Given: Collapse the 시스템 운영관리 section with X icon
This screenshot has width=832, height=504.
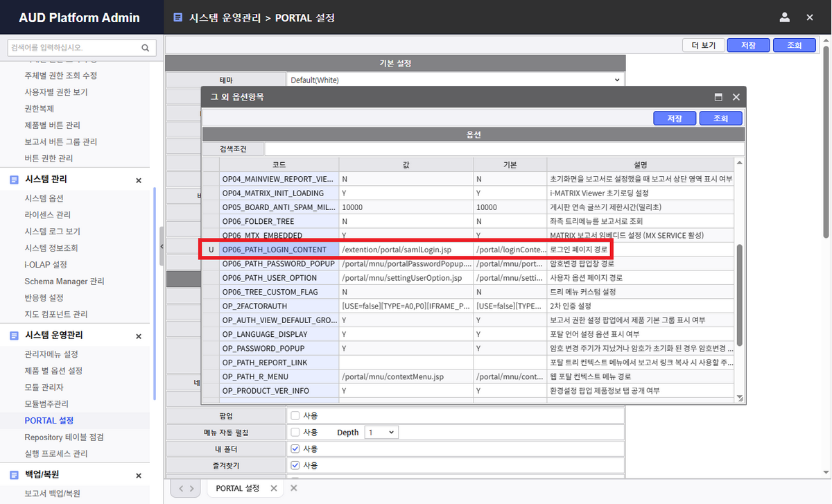Looking at the screenshot, I should [x=138, y=336].
